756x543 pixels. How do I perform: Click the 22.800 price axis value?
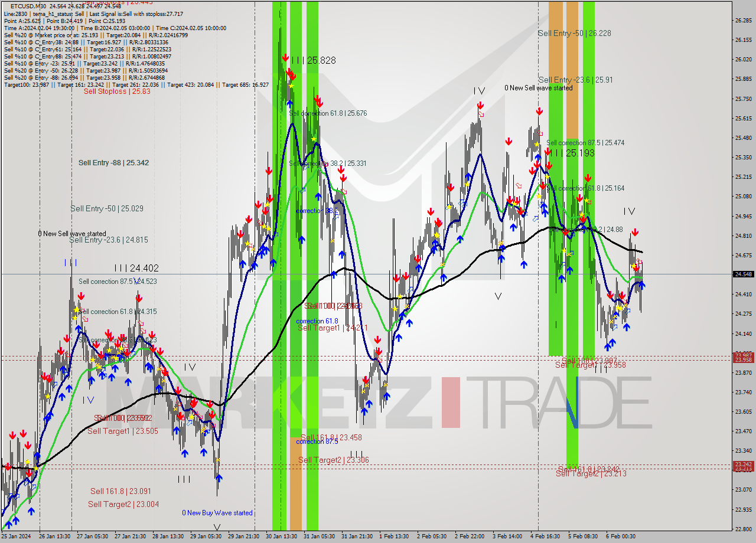click(742, 529)
